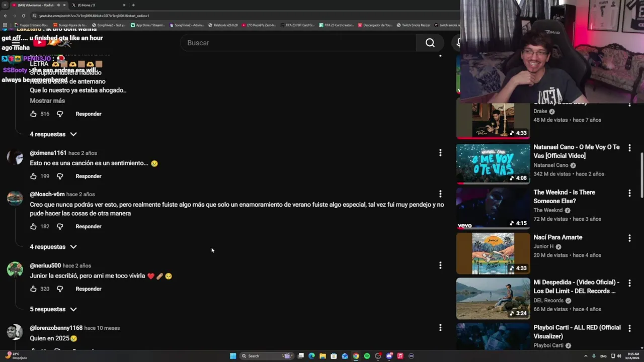Viewport: 644px width, 362px height.
Task: Dislike the @ximena1161 comment
Action: [x=60, y=176]
